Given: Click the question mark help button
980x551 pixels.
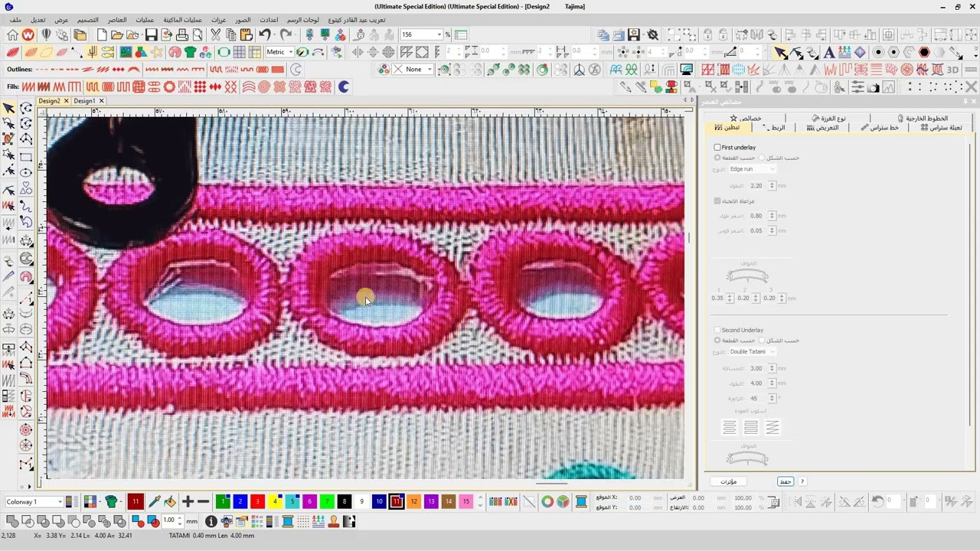Looking at the screenshot, I should point(802,481).
